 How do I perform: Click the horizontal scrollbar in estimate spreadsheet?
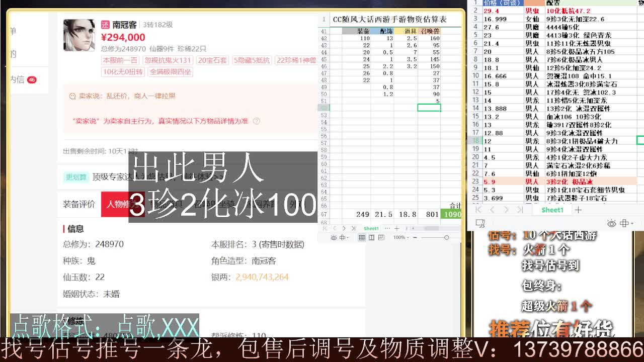(x=433, y=228)
